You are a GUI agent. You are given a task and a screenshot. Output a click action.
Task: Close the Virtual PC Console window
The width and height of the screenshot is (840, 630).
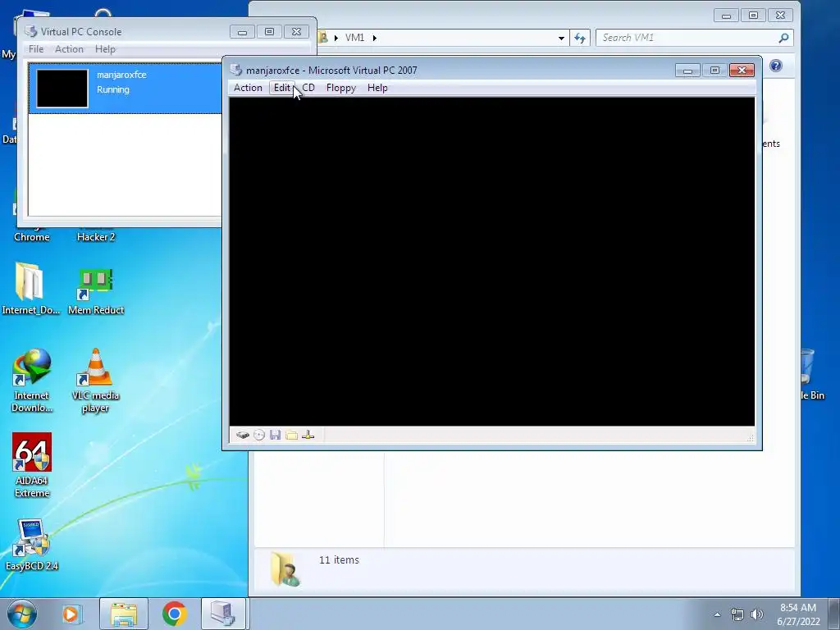[296, 32]
